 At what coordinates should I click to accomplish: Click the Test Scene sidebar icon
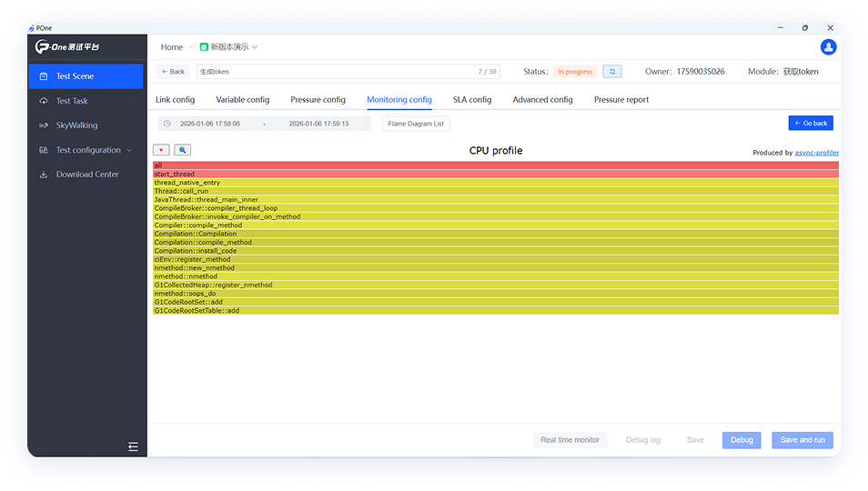[x=44, y=76]
